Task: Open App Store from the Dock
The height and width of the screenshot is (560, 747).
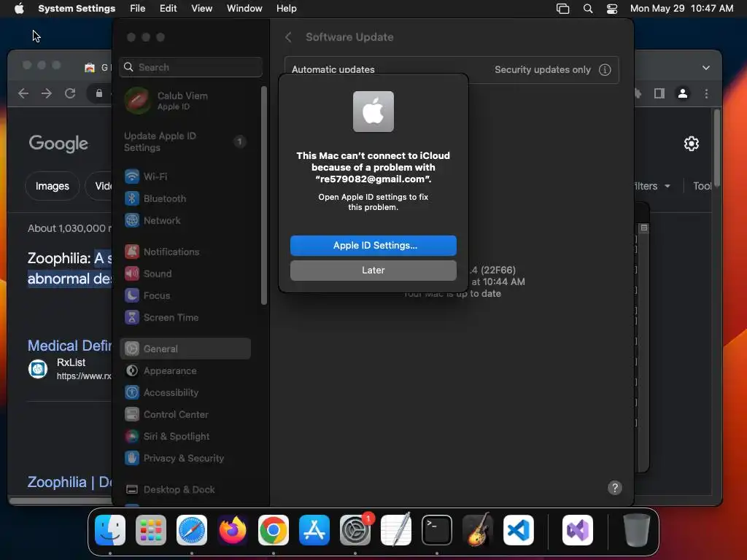Action: [314, 530]
